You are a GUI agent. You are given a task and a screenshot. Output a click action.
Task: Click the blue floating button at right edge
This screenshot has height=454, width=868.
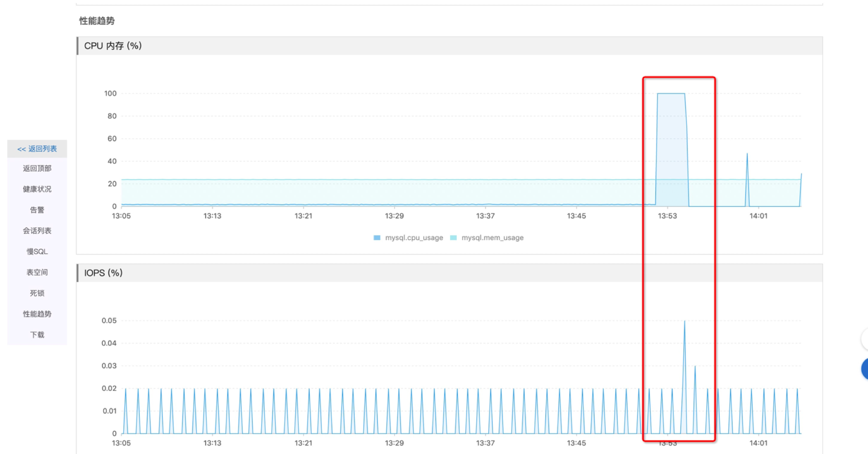pyautogui.click(x=864, y=369)
